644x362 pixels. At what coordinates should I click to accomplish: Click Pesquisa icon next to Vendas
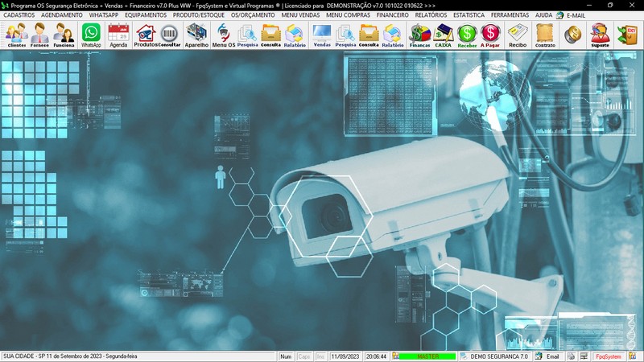tap(345, 35)
